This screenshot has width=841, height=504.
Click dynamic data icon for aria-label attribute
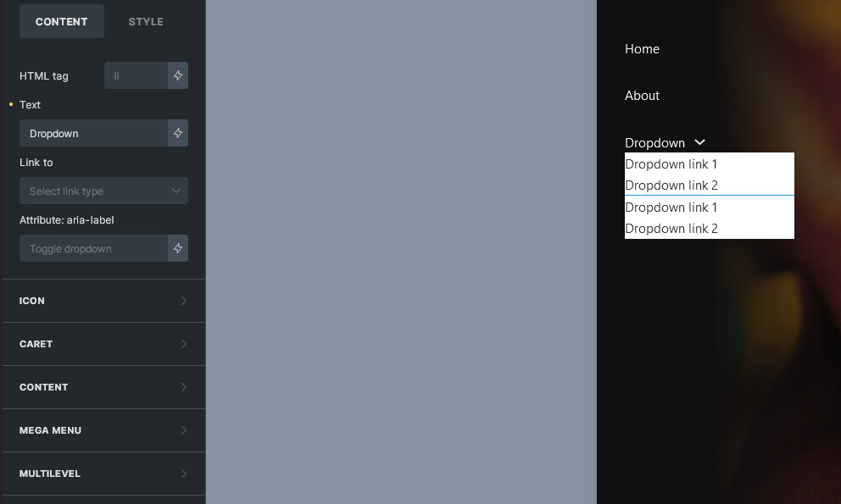pos(177,248)
